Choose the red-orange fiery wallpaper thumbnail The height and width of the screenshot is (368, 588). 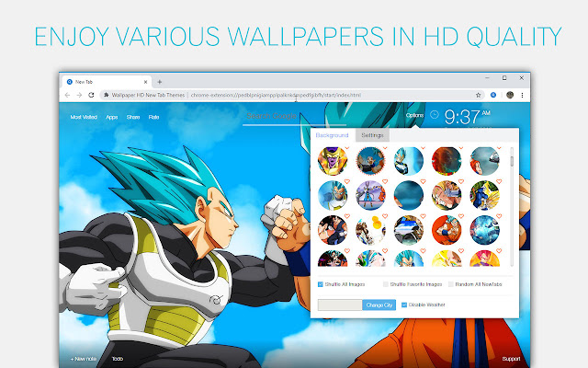pos(447,161)
